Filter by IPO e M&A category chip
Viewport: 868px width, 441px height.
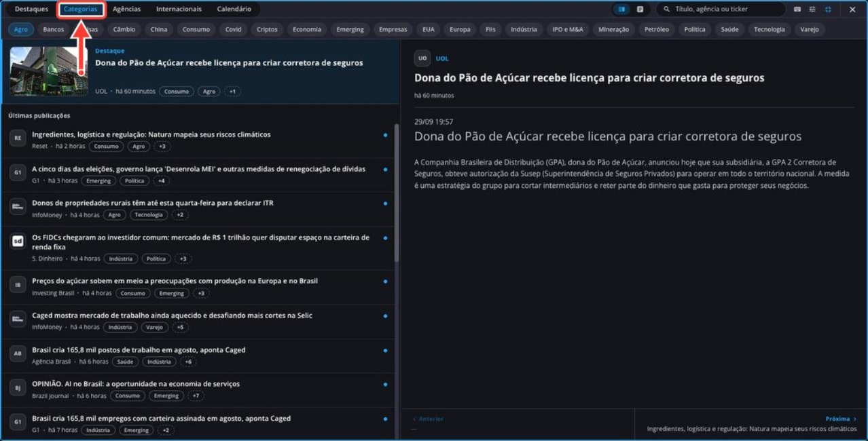(x=568, y=29)
